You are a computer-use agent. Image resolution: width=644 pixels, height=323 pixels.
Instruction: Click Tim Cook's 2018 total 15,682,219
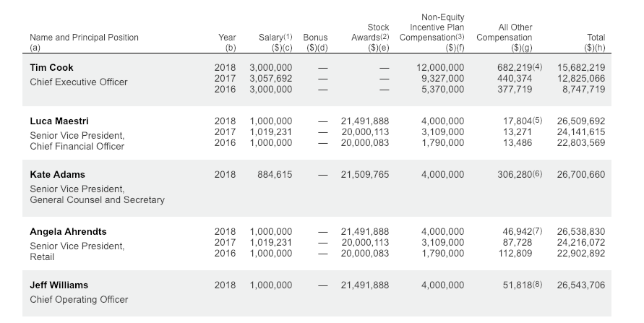[581, 68]
